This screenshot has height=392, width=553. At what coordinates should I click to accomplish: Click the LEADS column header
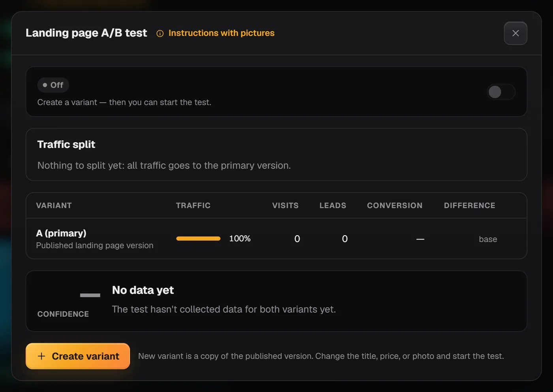[333, 205]
